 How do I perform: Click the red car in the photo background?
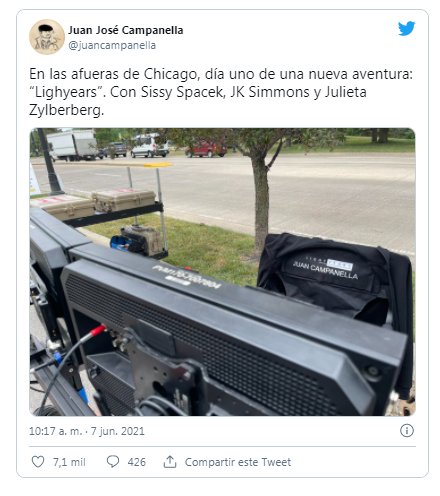click(x=206, y=149)
